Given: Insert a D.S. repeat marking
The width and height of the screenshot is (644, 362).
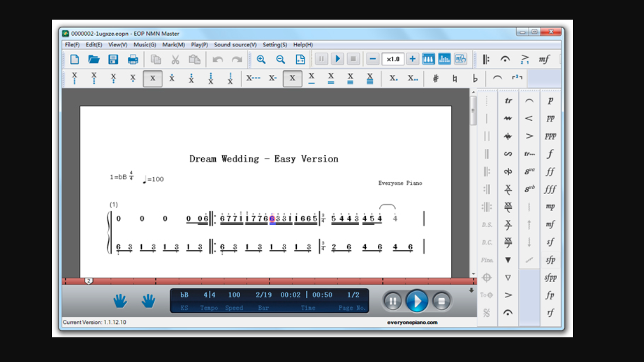Looking at the screenshot, I should (487, 225).
